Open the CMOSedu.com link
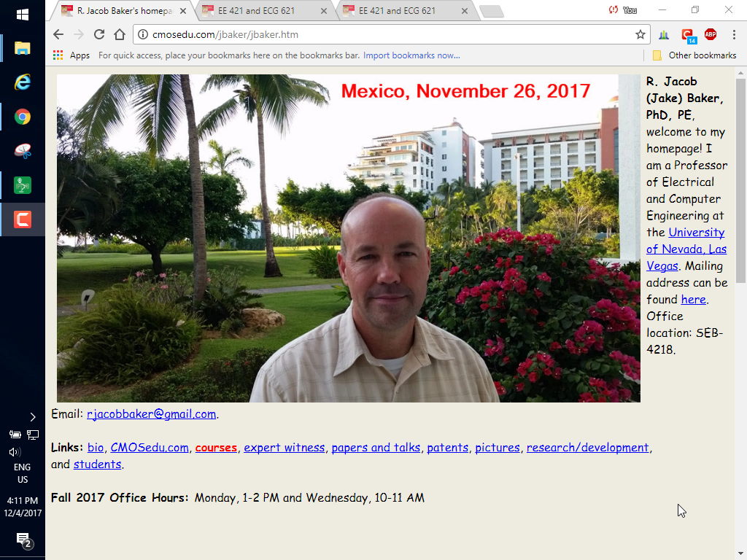This screenshot has width=747, height=560. [x=150, y=448]
